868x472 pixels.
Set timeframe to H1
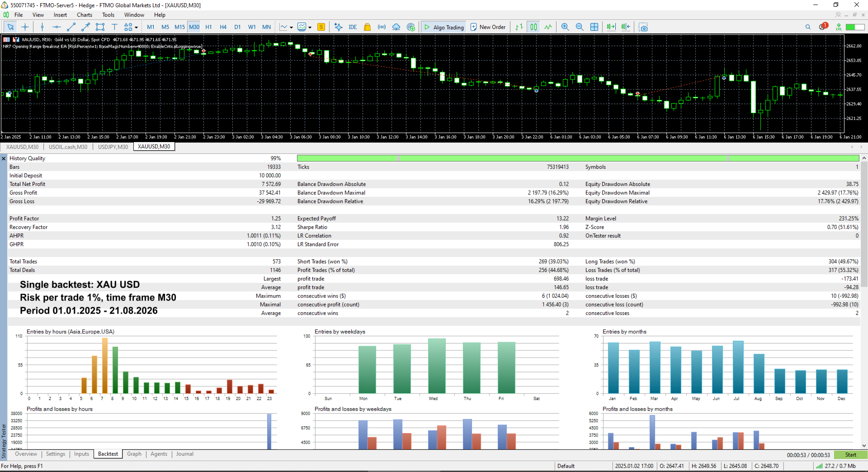click(x=208, y=27)
